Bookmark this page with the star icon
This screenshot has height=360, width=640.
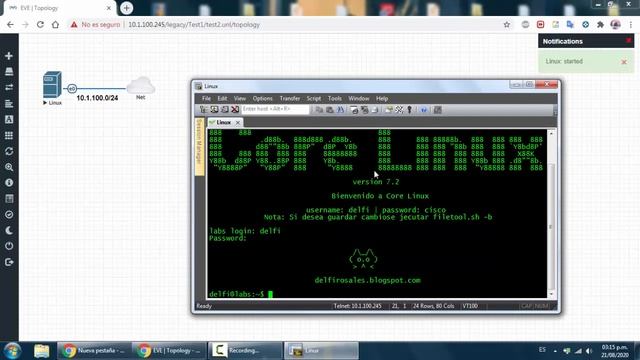tap(507, 24)
